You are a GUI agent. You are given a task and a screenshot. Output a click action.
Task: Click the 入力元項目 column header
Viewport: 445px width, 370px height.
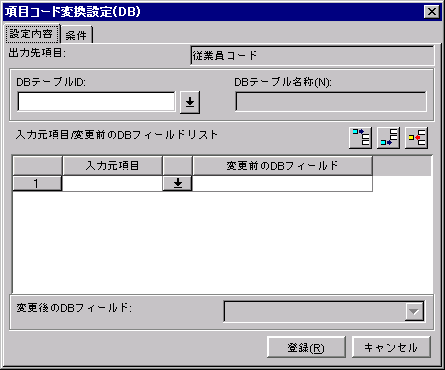click(x=112, y=166)
